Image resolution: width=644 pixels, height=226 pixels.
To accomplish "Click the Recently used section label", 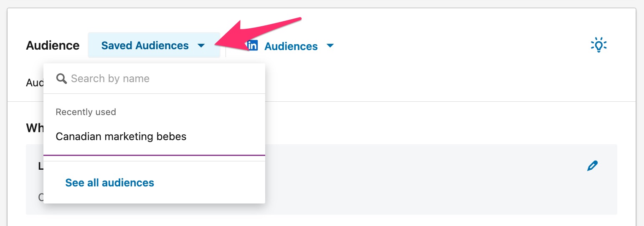I will pos(86,112).
